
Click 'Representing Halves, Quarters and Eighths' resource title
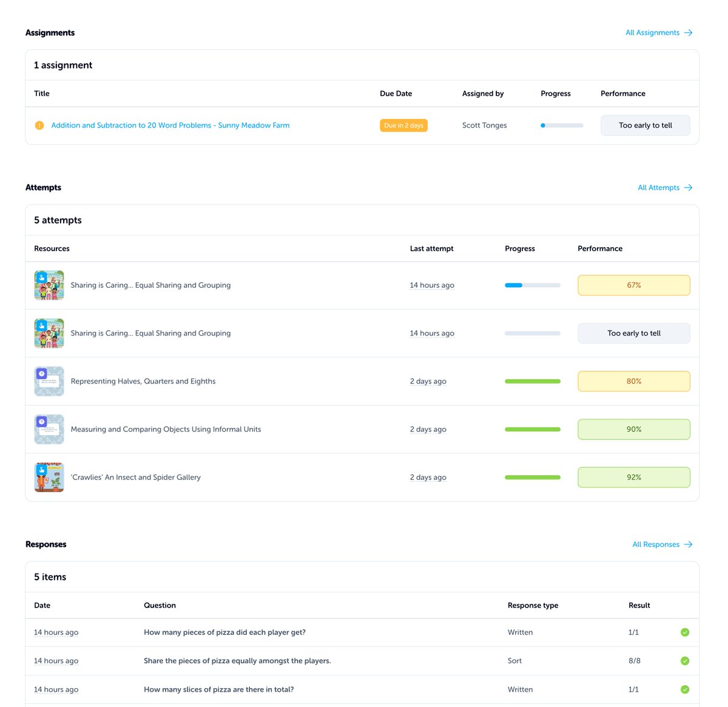pyautogui.click(x=143, y=381)
